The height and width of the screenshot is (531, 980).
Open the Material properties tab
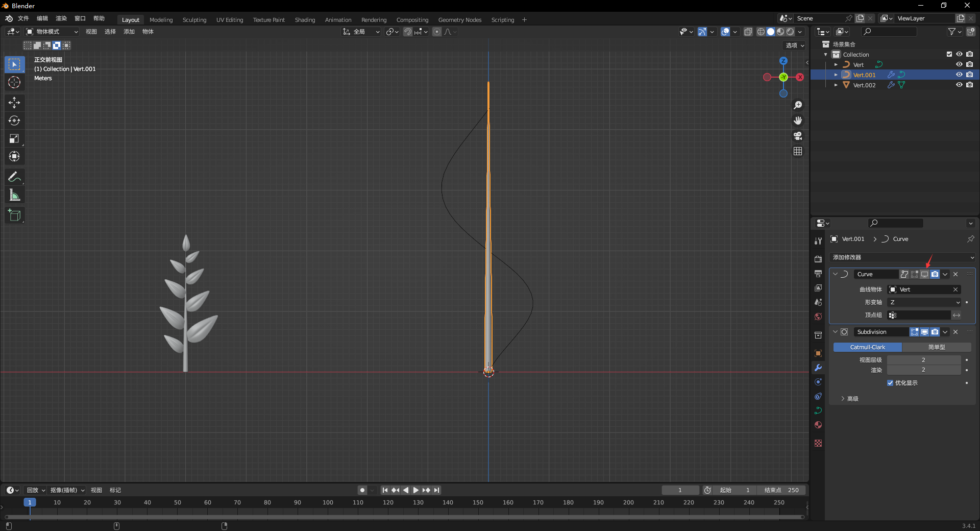pos(818,425)
